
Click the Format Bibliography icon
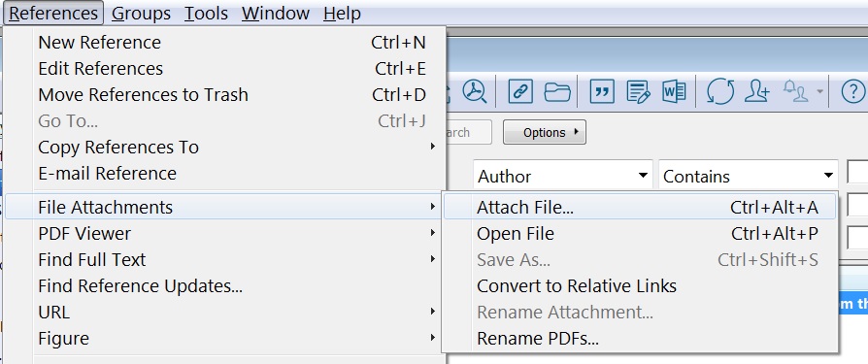pyautogui.click(x=638, y=91)
